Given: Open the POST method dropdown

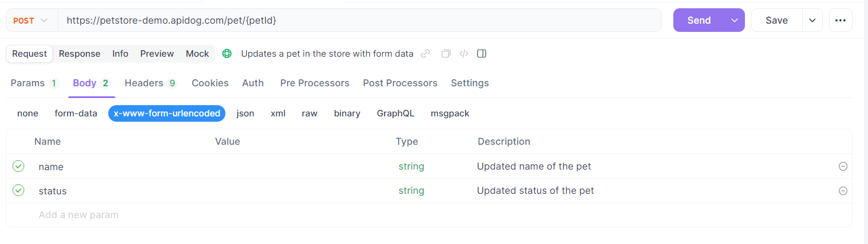Looking at the screenshot, I should pyautogui.click(x=31, y=20).
